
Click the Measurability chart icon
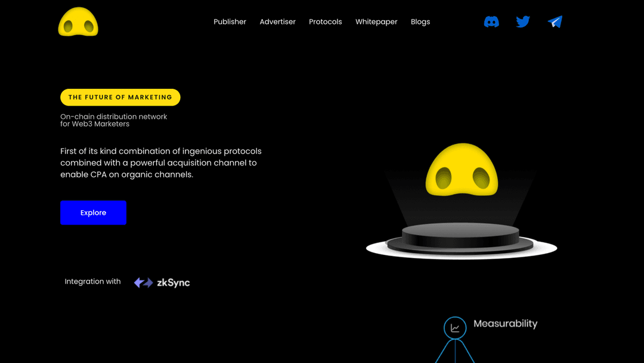point(455,328)
